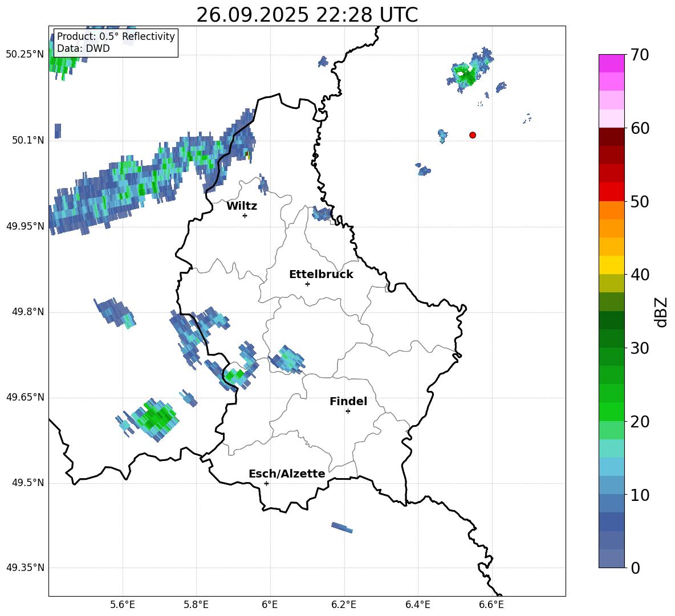Click the dBZ colorbar axis label
Image resolution: width=675 pixels, height=616 pixels.
661,312
